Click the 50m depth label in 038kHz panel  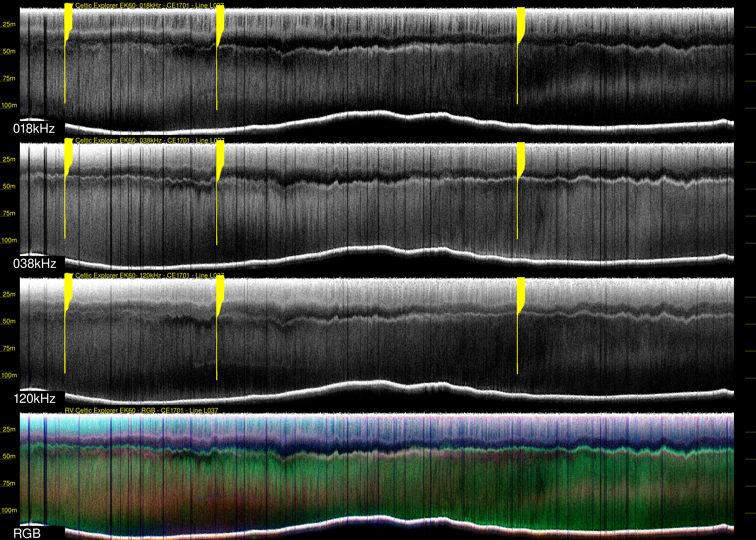pyautogui.click(x=9, y=186)
